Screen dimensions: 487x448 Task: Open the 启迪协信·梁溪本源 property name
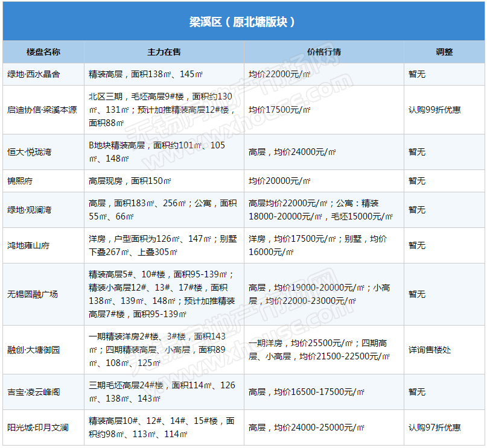42,110
